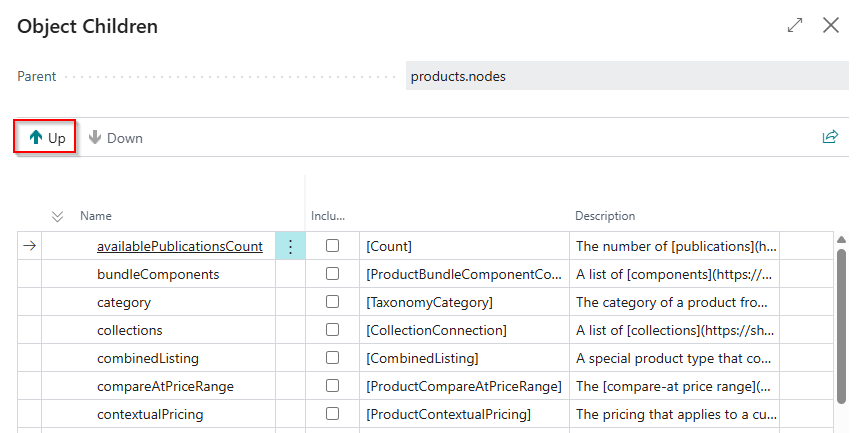Click the Inclu... column header

tap(328, 216)
